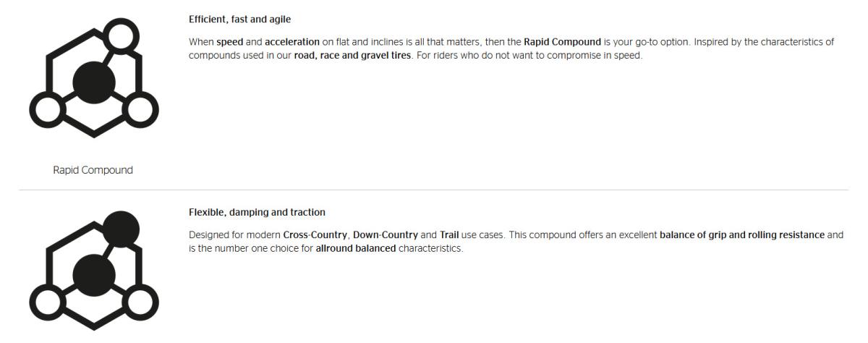This screenshot has width=868, height=343.
Task: Click the bold word 'acceleration'
Action: click(x=292, y=42)
